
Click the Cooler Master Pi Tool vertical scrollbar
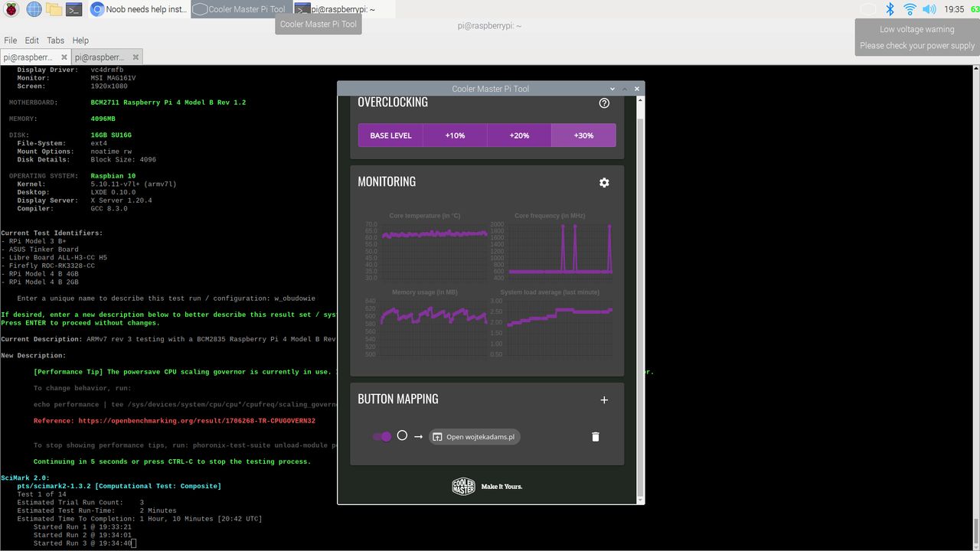pos(641,299)
